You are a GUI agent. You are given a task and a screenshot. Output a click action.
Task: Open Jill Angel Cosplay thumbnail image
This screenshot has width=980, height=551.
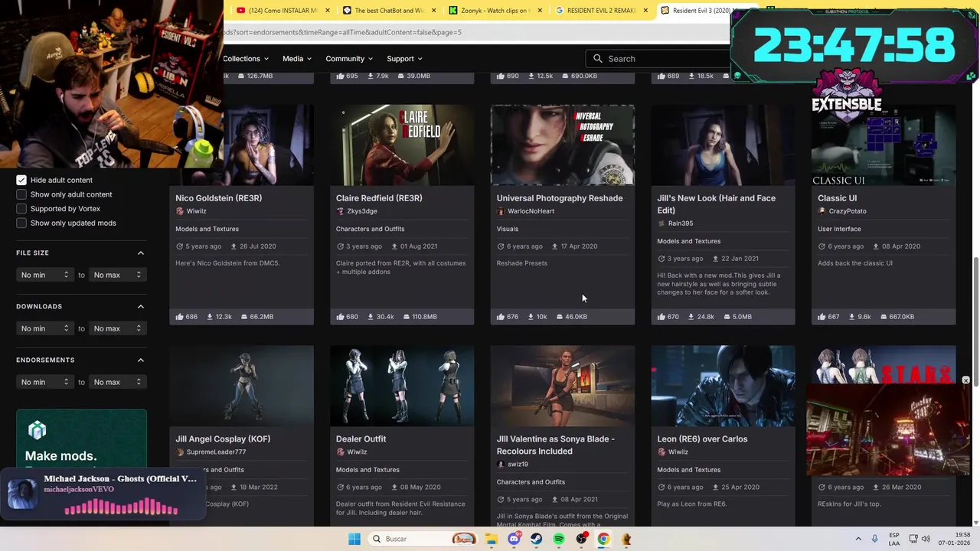click(241, 386)
